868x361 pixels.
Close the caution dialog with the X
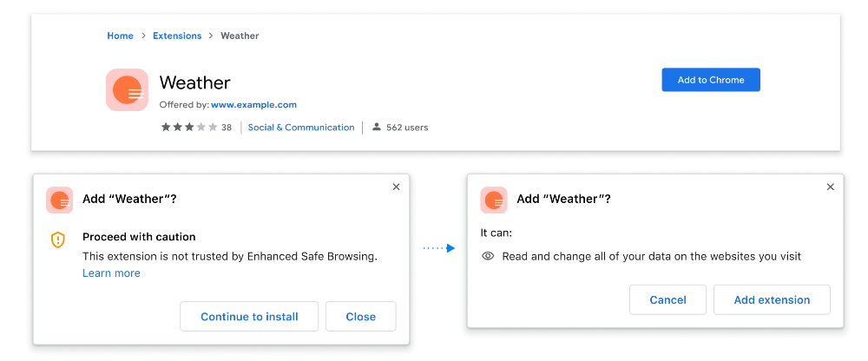click(396, 187)
